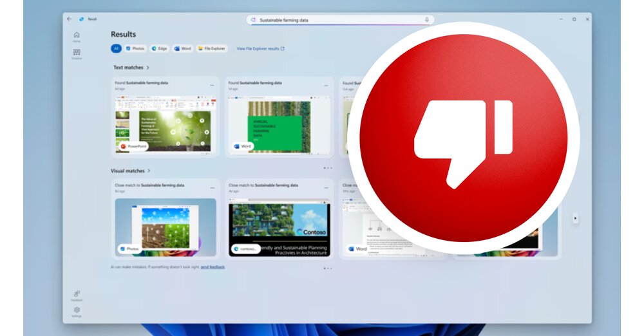This screenshot has width=644, height=336.
Task: Open View File Explorer results link
Action: (x=260, y=48)
